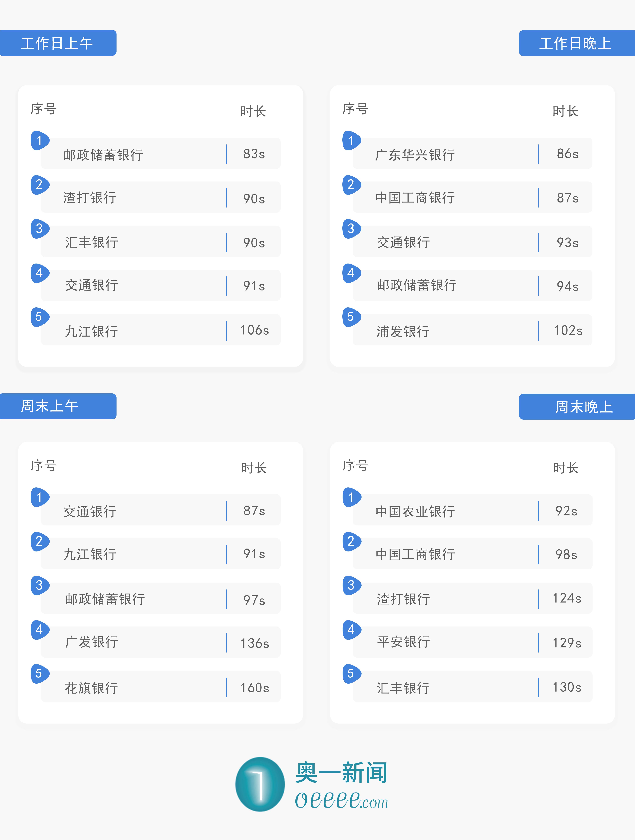Screen dimensions: 635x840
Task: Open the 周末上午 section label
Action: tap(58, 406)
